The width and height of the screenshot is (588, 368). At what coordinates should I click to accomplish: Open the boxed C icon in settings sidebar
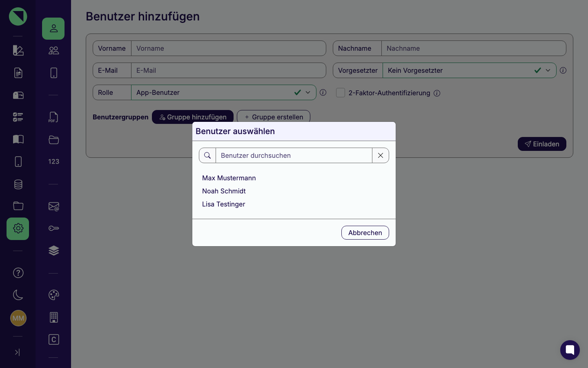(x=53, y=339)
